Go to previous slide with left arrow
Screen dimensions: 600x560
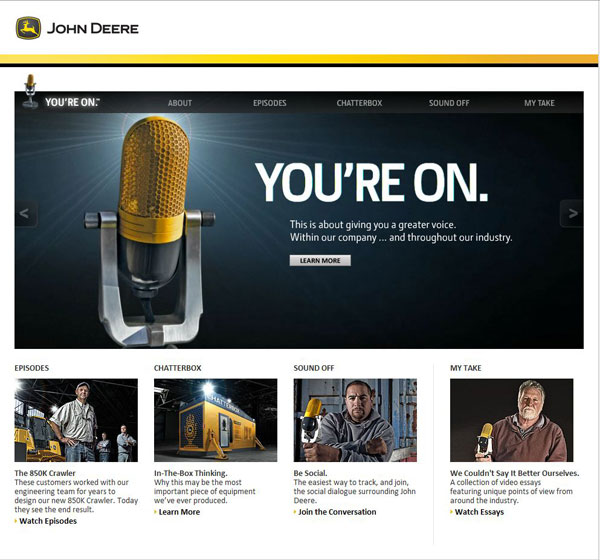25,213
